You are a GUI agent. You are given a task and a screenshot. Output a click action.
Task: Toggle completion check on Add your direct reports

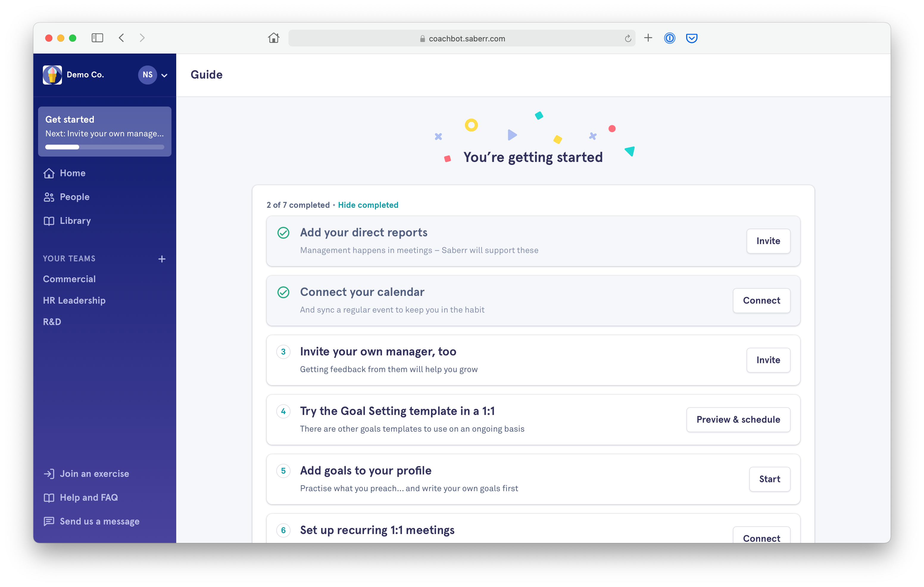(284, 232)
